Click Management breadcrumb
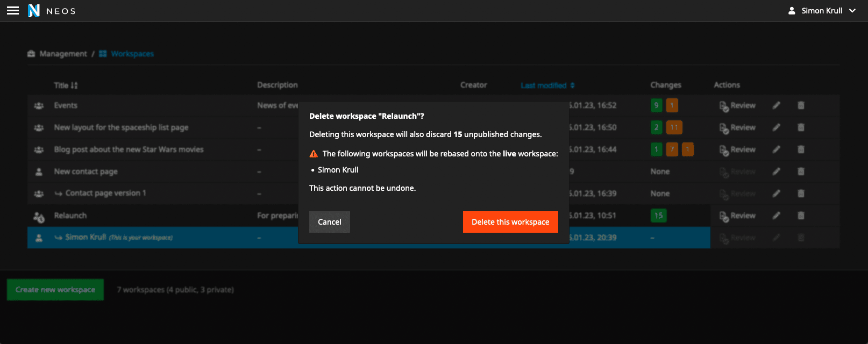The width and height of the screenshot is (868, 344). point(57,54)
